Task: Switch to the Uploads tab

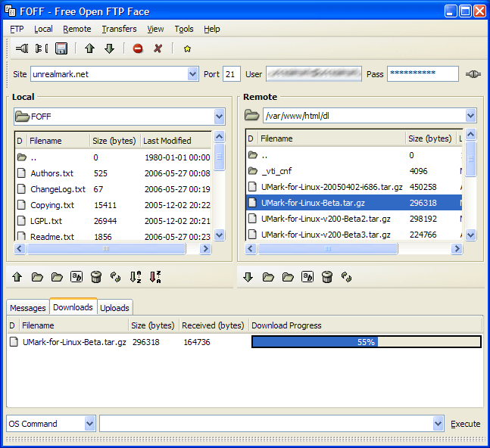Action: (114, 308)
